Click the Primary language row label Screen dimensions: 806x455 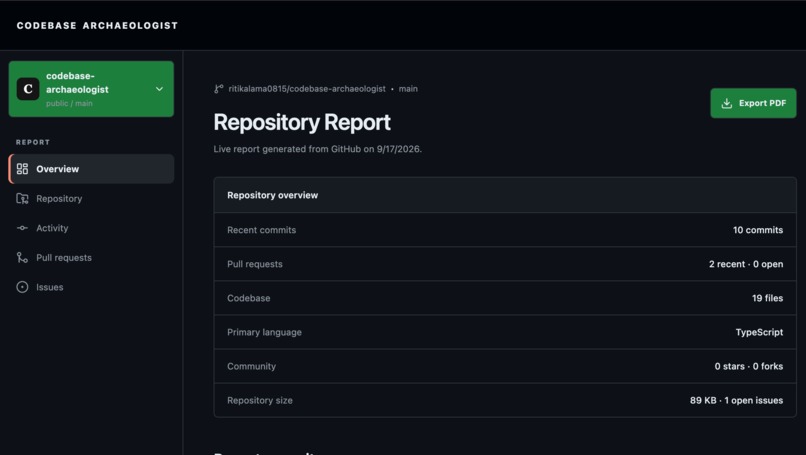[264, 332]
